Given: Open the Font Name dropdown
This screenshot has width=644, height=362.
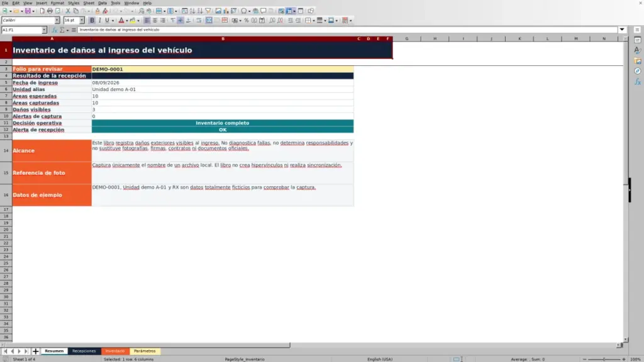Looking at the screenshot, I should pyautogui.click(x=57, y=20).
